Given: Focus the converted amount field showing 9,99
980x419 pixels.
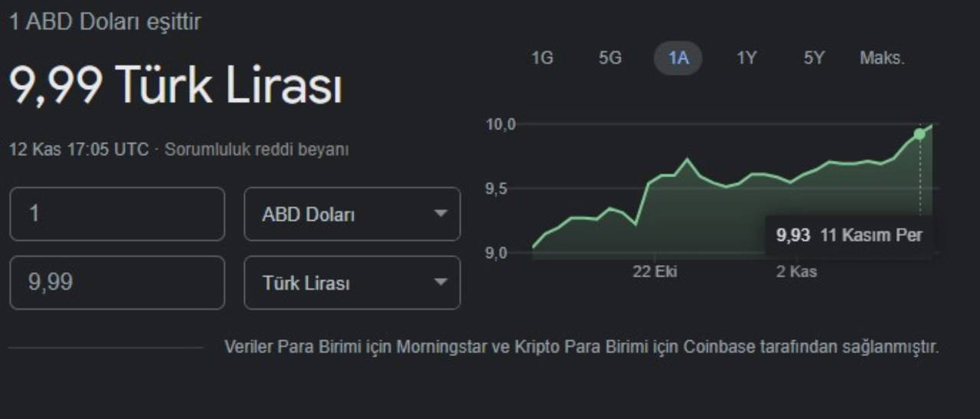Looking at the screenshot, I should coord(117,283).
